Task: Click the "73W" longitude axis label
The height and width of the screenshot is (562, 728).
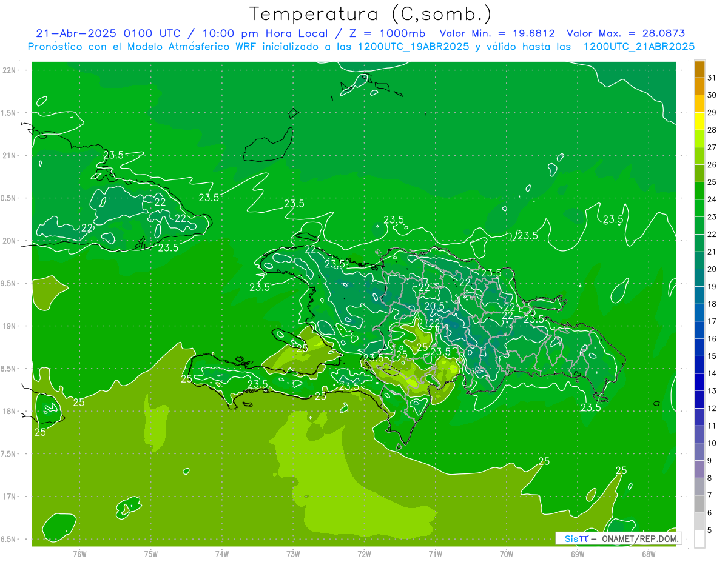Action: pyautogui.click(x=293, y=554)
